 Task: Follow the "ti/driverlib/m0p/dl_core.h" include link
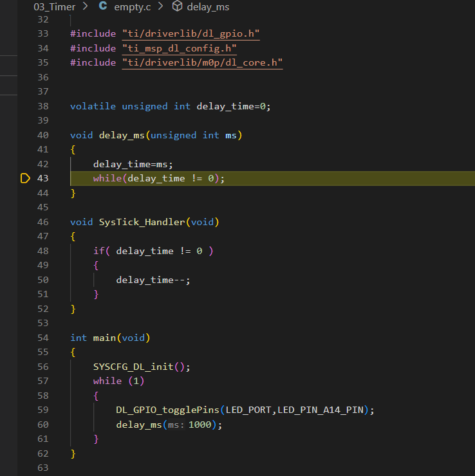[202, 62]
